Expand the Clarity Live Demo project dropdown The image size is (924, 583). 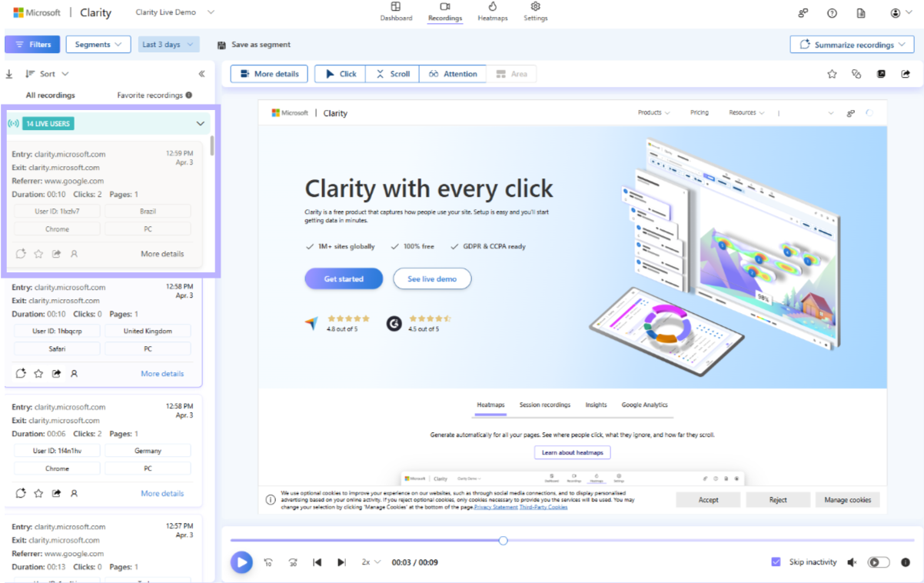pyautogui.click(x=174, y=12)
